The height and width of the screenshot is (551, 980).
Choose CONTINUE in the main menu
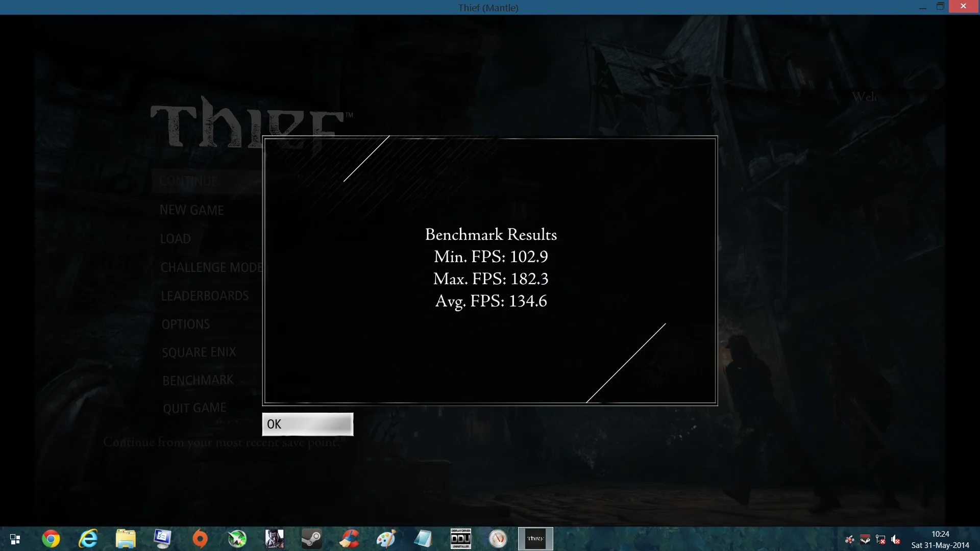tap(188, 181)
